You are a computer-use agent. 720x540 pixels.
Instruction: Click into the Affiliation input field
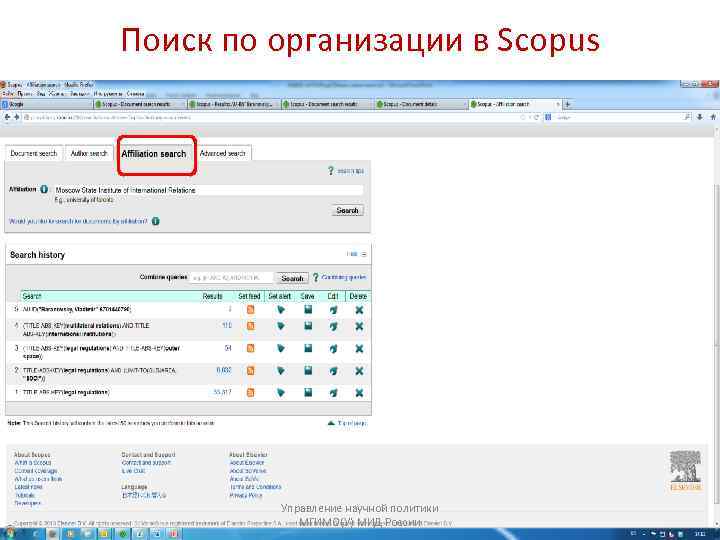(208, 190)
